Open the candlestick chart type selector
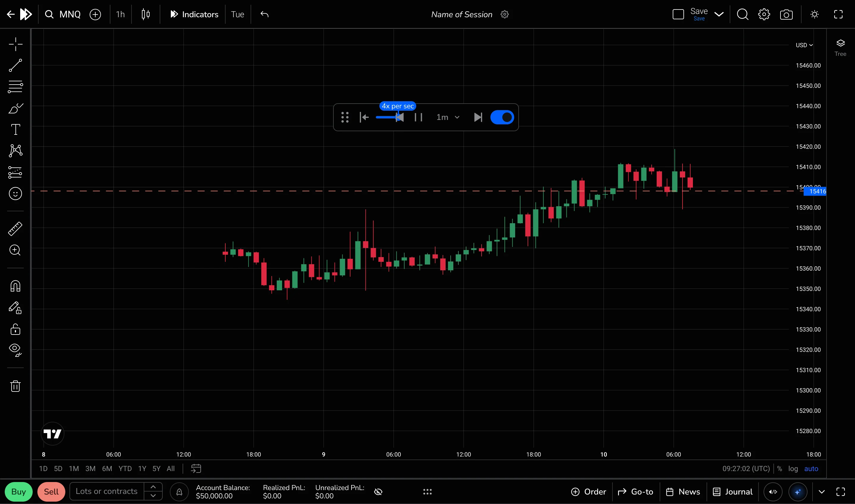The width and height of the screenshot is (855, 504). [146, 14]
